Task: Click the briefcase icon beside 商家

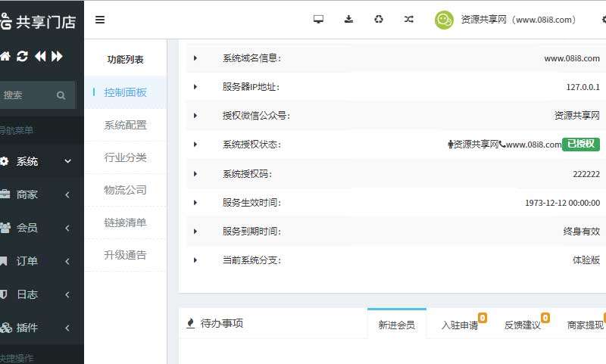Action: click(x=5, y=194)
